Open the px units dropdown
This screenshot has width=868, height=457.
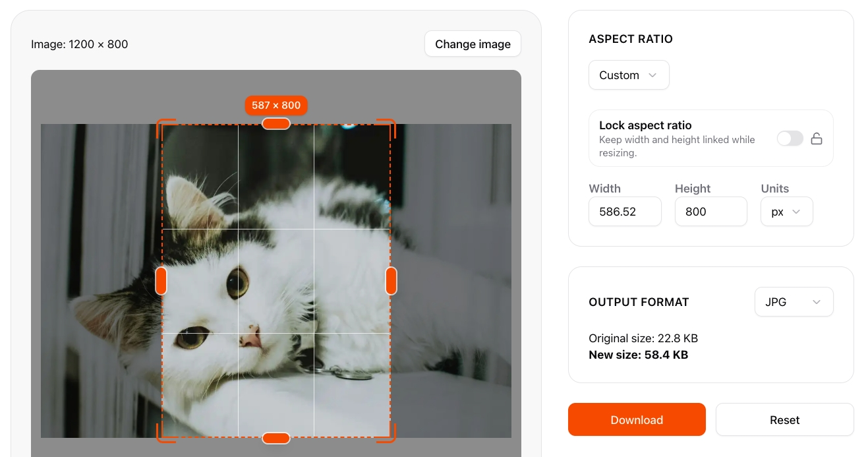point(786,212)
